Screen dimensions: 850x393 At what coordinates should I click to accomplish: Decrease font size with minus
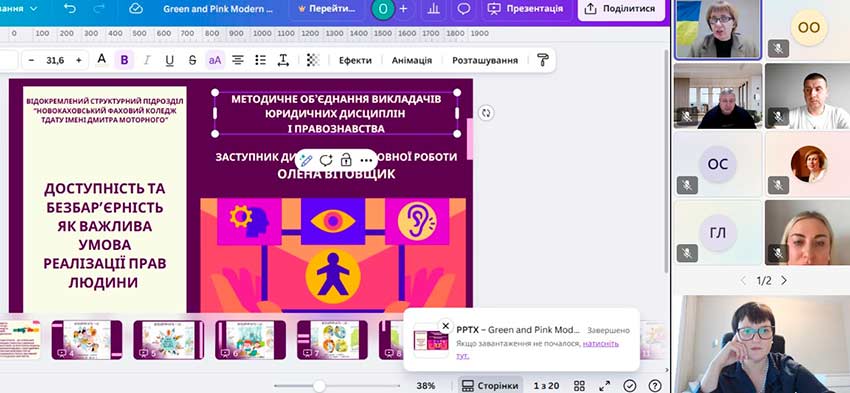31,60
